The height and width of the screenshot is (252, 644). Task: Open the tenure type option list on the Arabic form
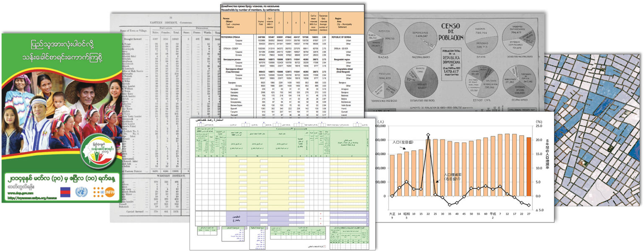pos(234,228)
